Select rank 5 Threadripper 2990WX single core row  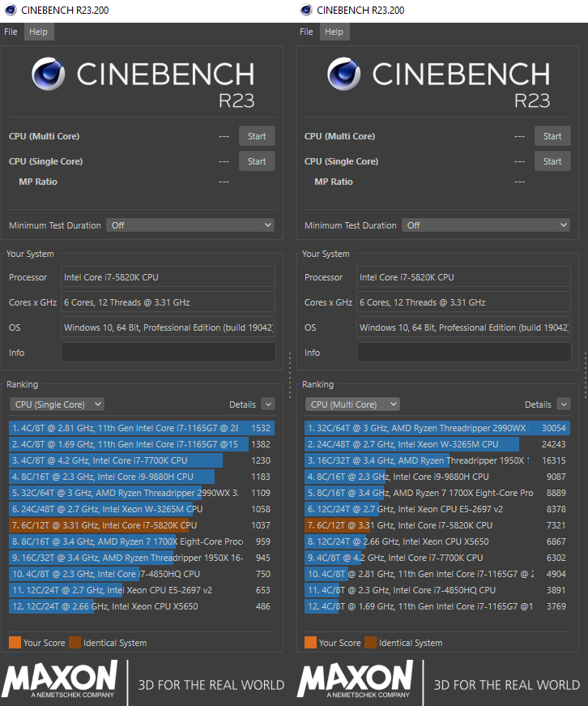coord(142,493)
